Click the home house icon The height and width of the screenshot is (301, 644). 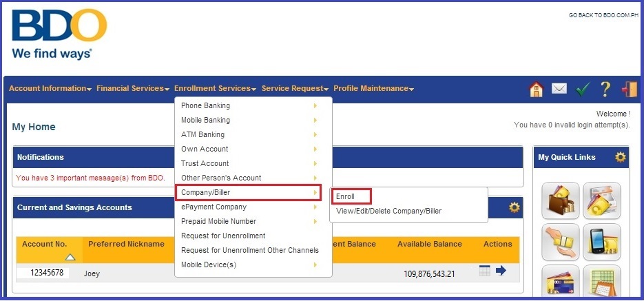pyautogui.click(x=536, y=89)
